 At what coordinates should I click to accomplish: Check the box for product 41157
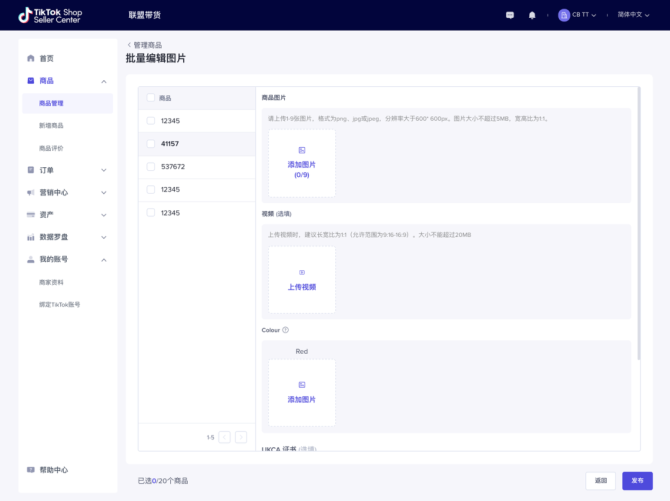[151, 144]
